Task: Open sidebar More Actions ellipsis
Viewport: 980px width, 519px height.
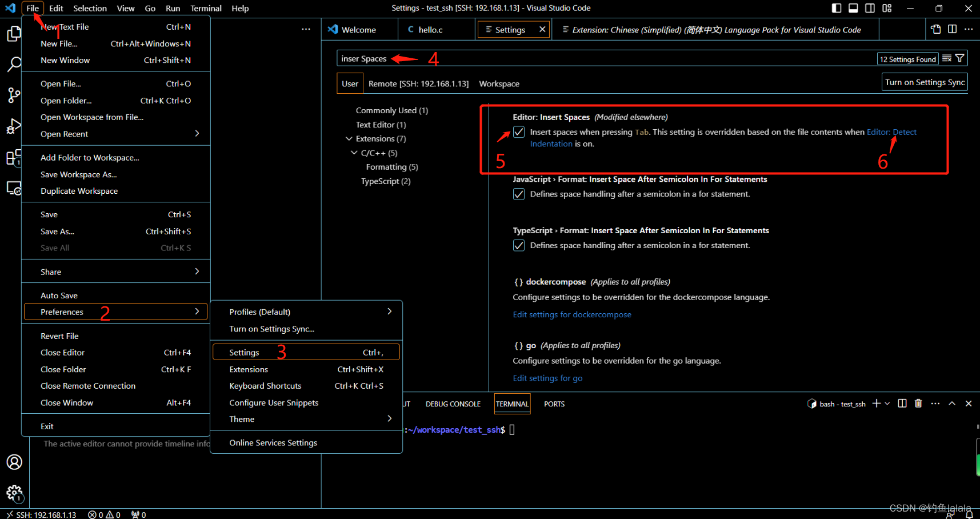Action: point(306,29)
